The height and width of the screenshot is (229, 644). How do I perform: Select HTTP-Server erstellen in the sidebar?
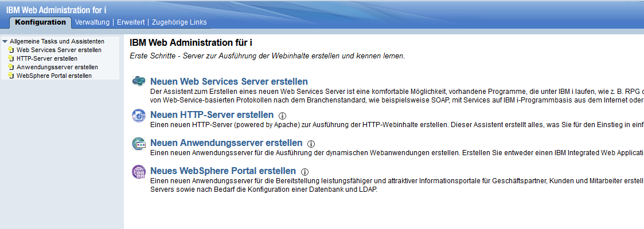click(47, 58)
